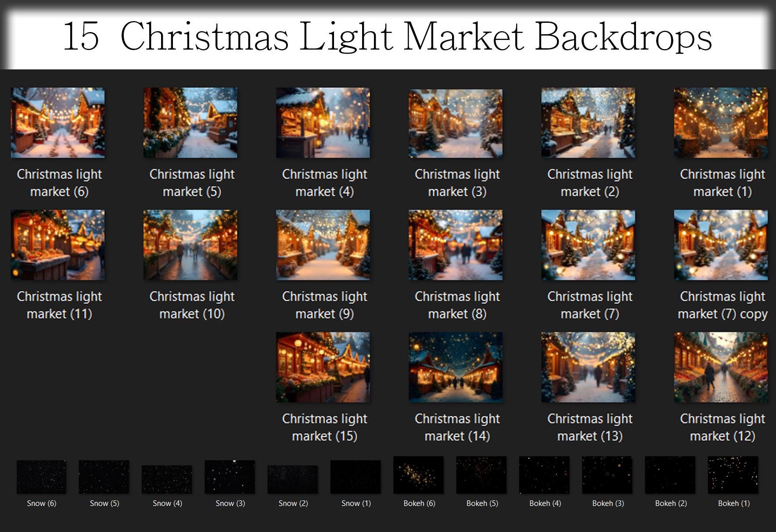Open the Snow (1) overlay thumbnail
The height and width of the screenshot is (532, 776).
tap(356, 477)
